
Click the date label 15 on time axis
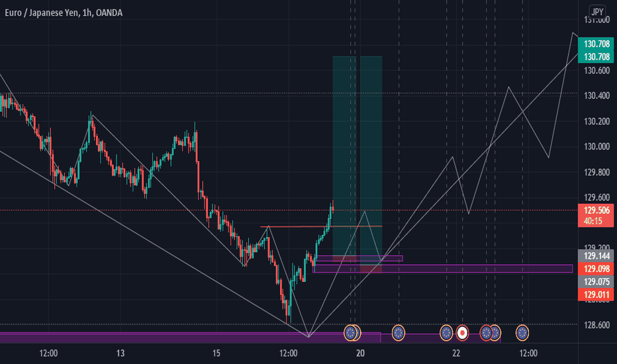coord(216,353)
